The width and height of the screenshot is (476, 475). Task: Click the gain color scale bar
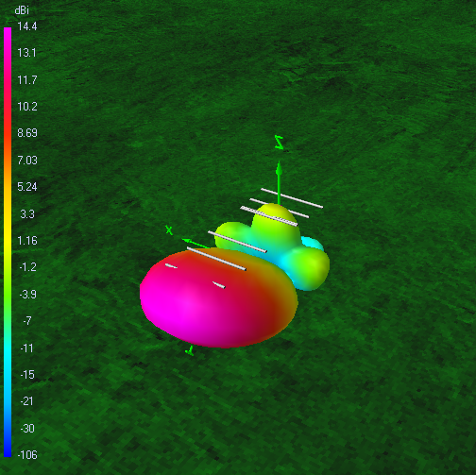[8, 242]
